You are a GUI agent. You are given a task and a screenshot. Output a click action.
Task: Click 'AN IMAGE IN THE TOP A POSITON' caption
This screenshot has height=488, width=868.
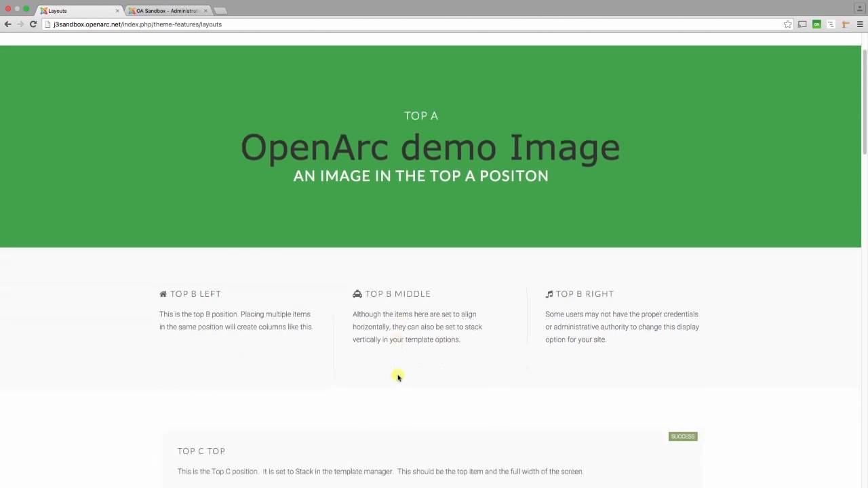click(420, 176)
